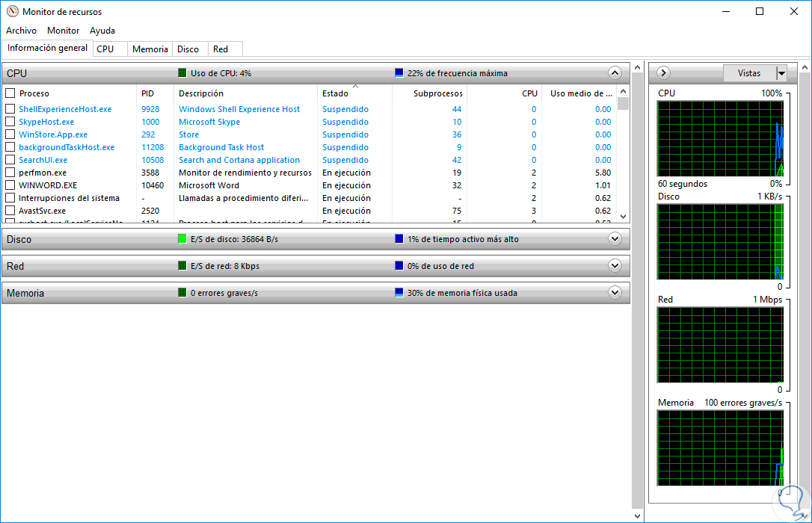Switch to the Red tab
Image resolution: width=812 pixels, height=523 pixels.
point(225,49)
